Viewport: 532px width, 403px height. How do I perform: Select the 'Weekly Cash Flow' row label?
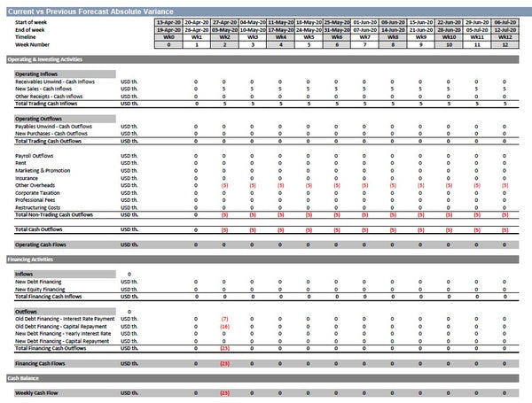tap(38, 392)
